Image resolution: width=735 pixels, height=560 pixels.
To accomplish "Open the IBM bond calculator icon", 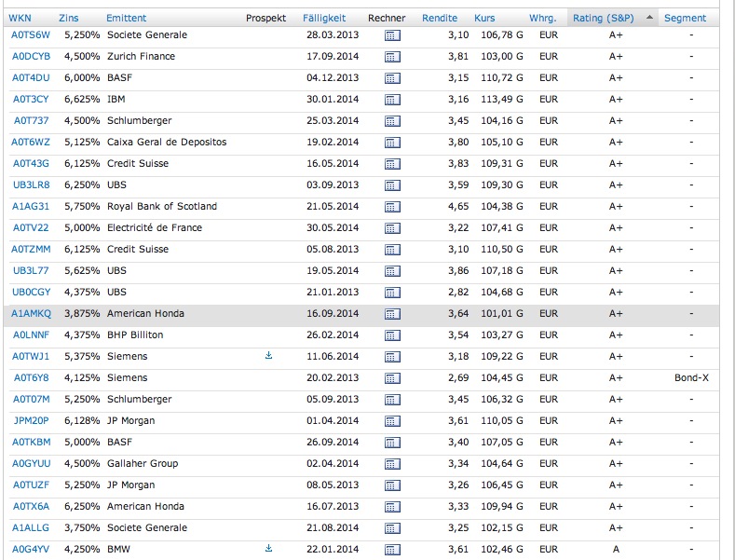I will pyautogui.click(x=392, y=100).
